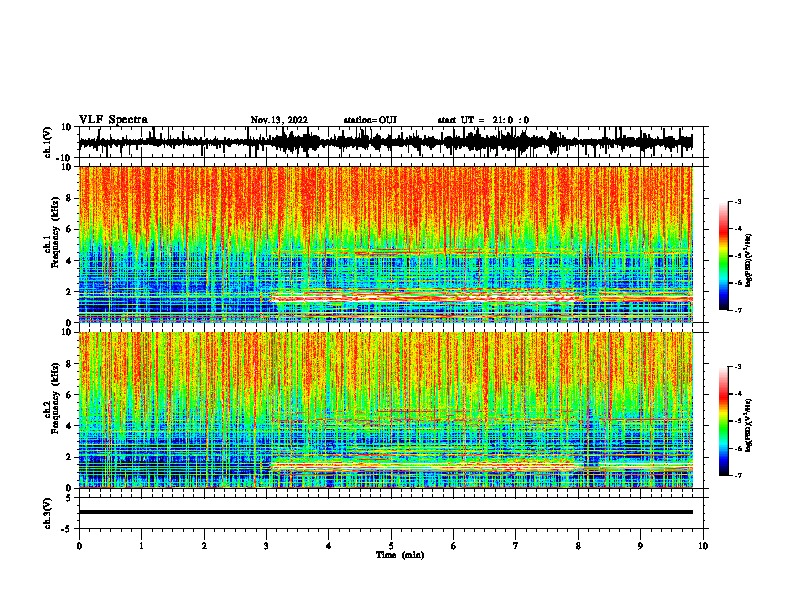Click '-7' on ch.1 colorbar
The image size is (792, 612).
737,310
